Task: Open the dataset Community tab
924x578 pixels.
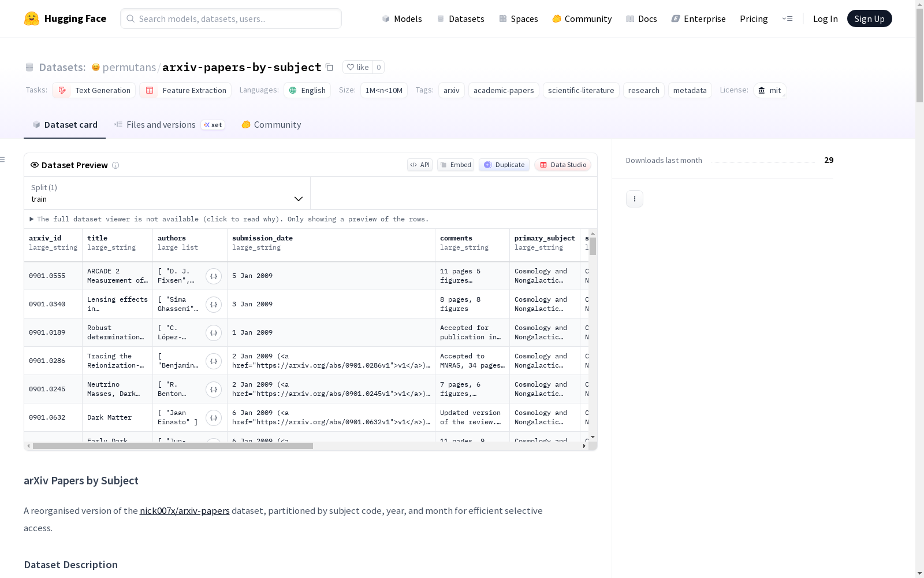Action: click(x=271, y=125)
